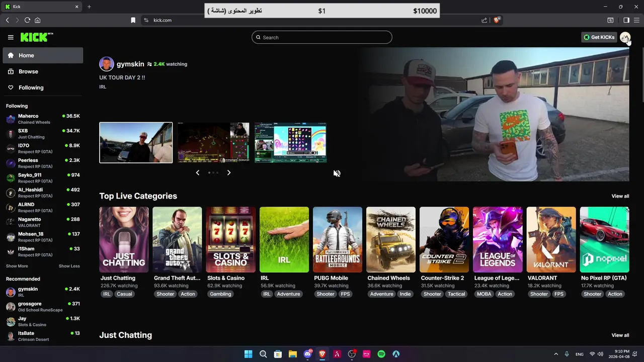
Task: Click IRL category under featured stream title
Action: (103, 87)
